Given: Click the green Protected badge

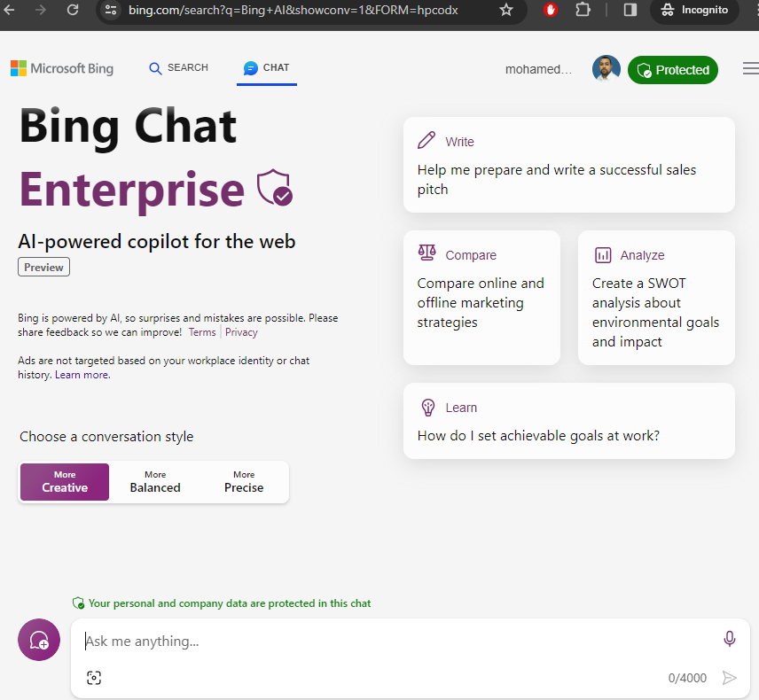Looking at the screenshot, I should (x=673, y=70).
